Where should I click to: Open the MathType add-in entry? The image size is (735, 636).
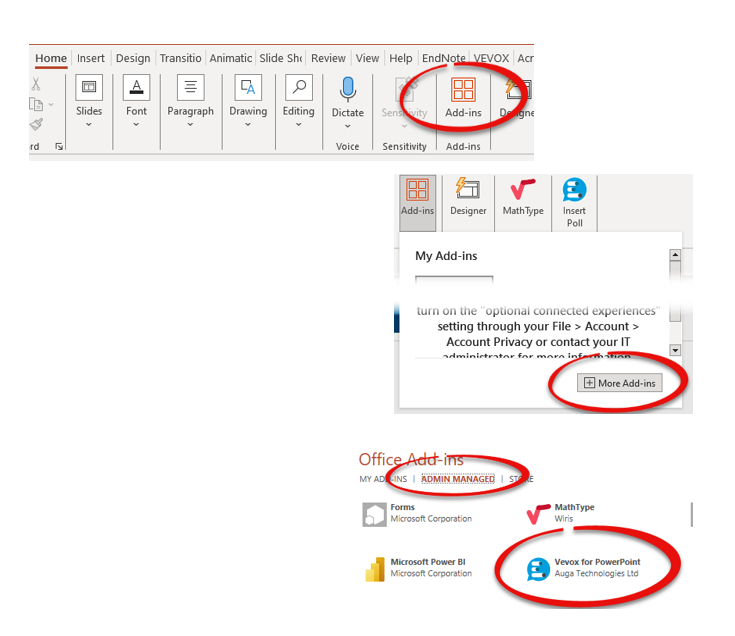coord(561,513)
